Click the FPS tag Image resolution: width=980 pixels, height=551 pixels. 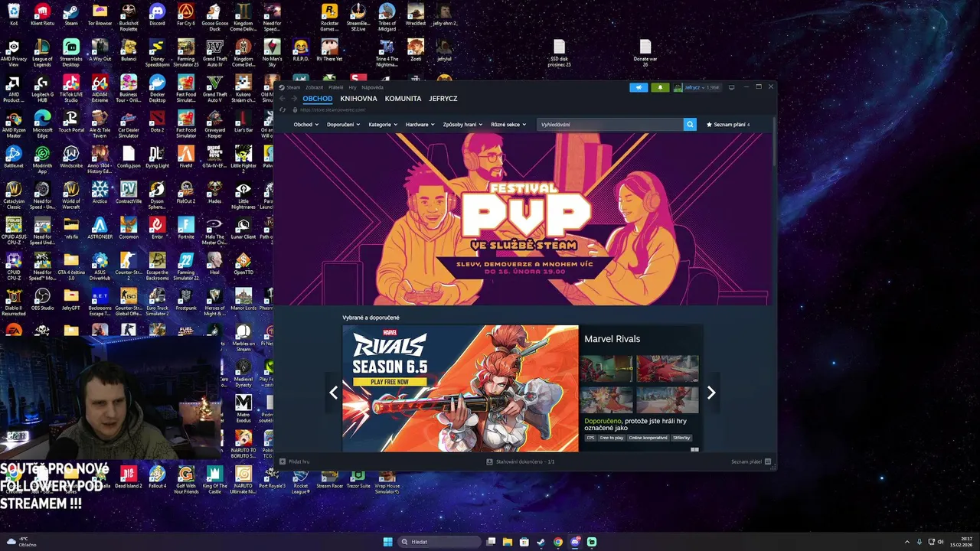590,438
